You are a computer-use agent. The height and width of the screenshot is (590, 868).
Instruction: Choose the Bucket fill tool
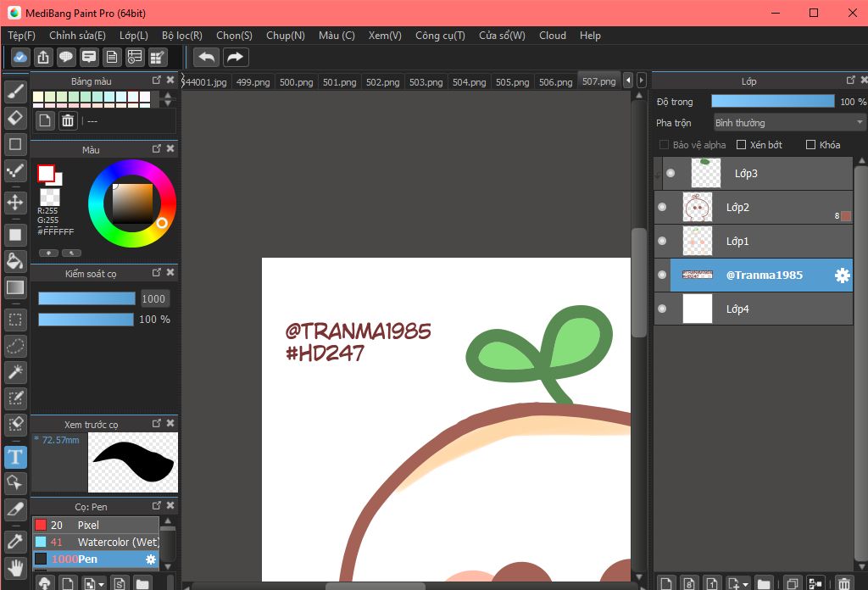(x=15, y=260)
